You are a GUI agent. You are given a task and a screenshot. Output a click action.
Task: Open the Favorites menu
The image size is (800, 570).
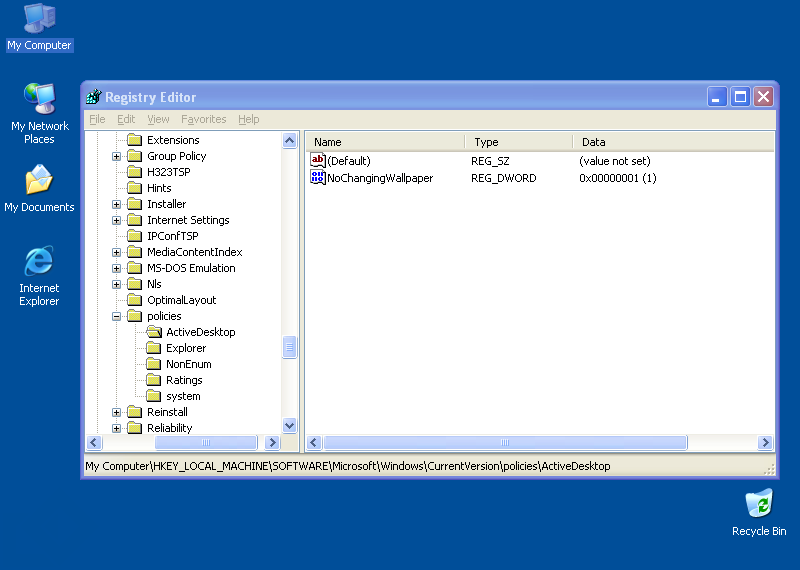coord(204,119)
